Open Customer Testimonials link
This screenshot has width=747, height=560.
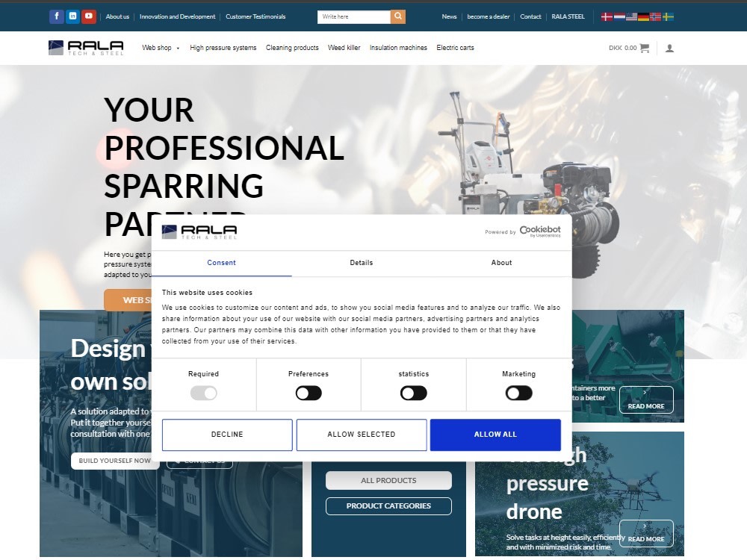point(255,16)
